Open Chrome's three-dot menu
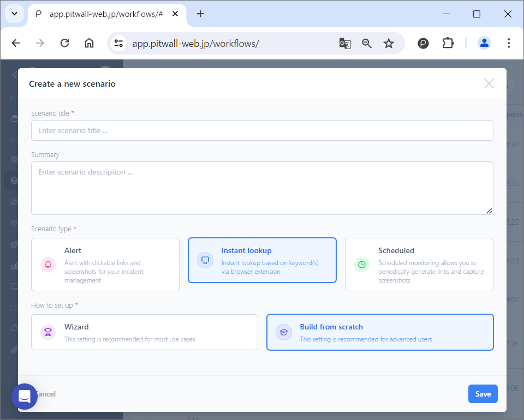524x420 pixels. click(509, 43)
